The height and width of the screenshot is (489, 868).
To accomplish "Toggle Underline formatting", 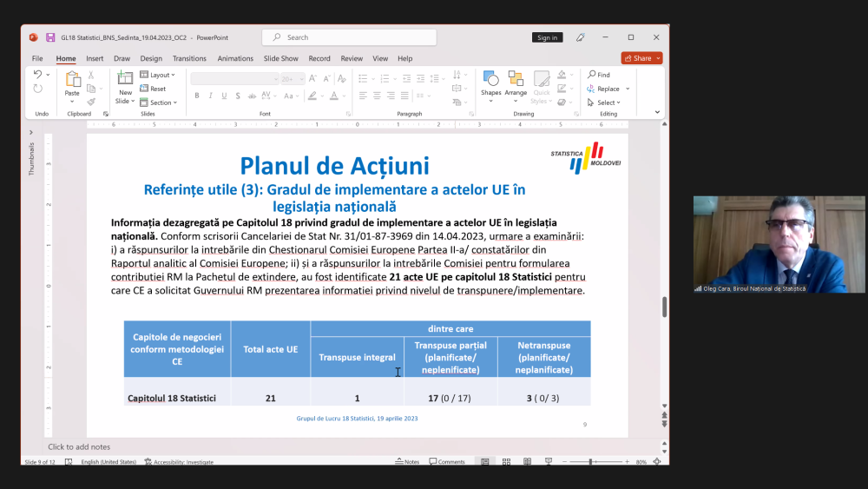I will tap(224, 96).
